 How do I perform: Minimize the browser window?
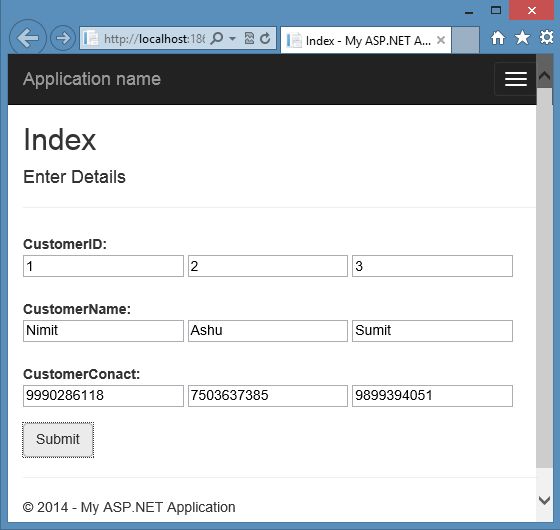click(469, 13)
